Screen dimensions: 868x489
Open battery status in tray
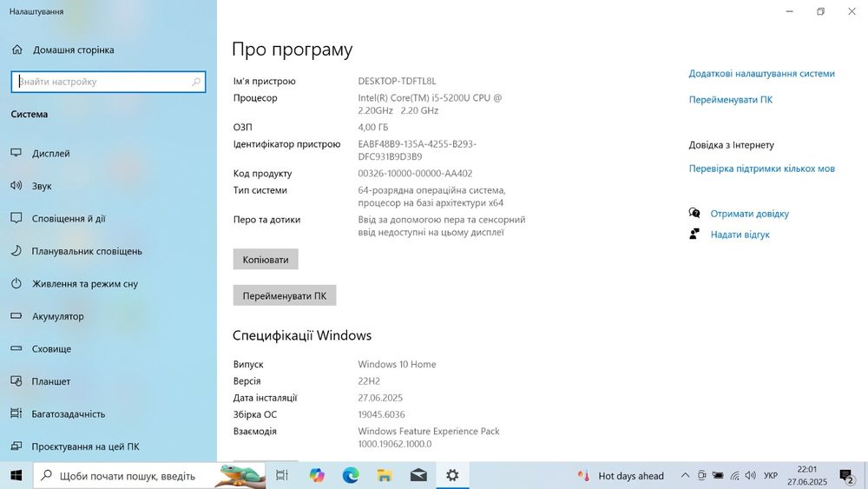coord(718,476)
